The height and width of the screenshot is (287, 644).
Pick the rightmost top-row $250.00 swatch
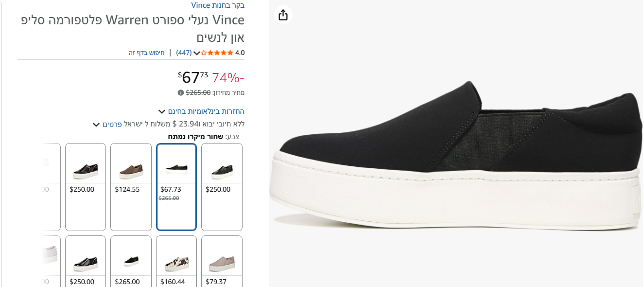click(222, 186)
